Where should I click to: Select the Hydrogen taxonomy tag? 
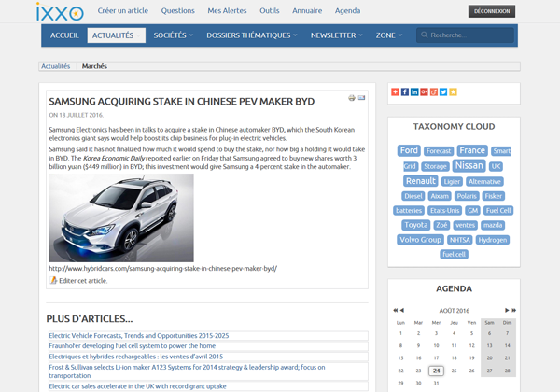coord(493,240)
